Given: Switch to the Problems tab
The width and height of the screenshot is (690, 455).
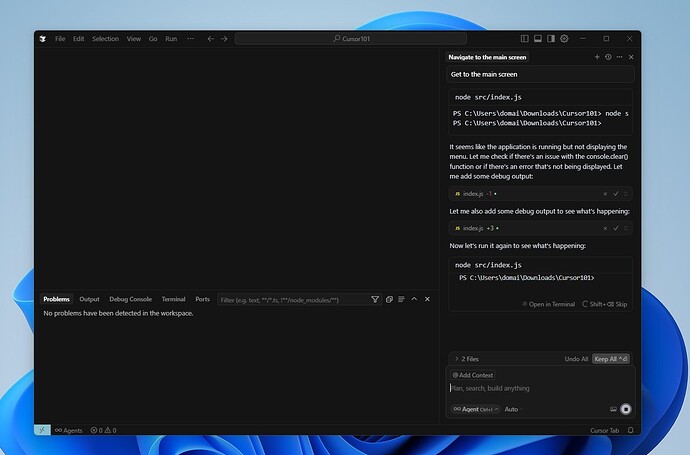Looking at the screenshot, I should [56, 299].
